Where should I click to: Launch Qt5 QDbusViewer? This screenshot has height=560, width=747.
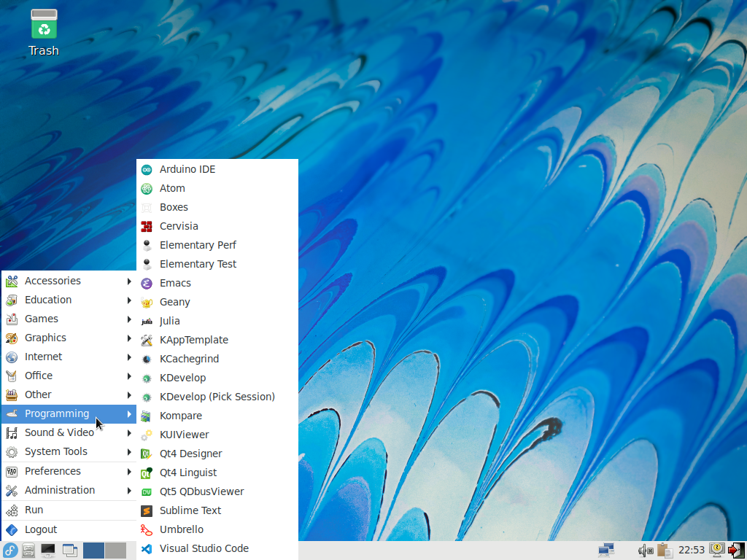pyautogui.click(x=217, y=491)
